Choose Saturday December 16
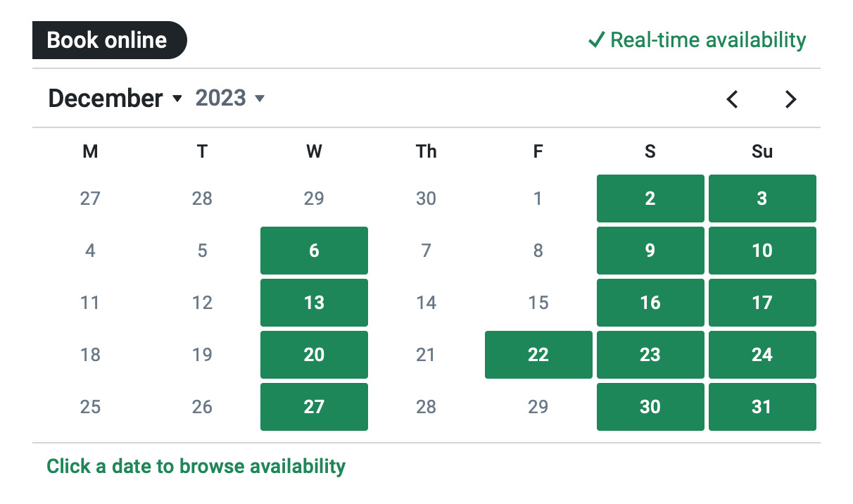Viewport: 853px width, 504px height. (x=650, y=303)
